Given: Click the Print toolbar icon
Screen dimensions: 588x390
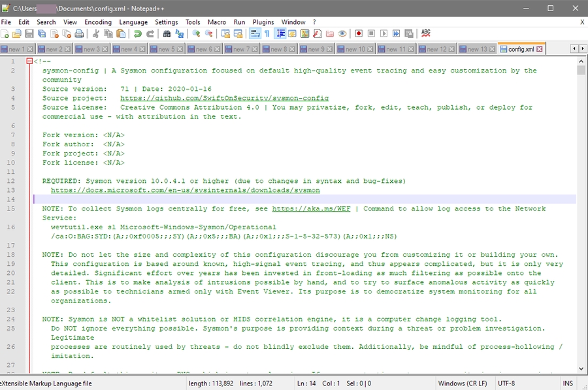Looking at the screenshot, I should pyautogui.click(x=79, y=33).
